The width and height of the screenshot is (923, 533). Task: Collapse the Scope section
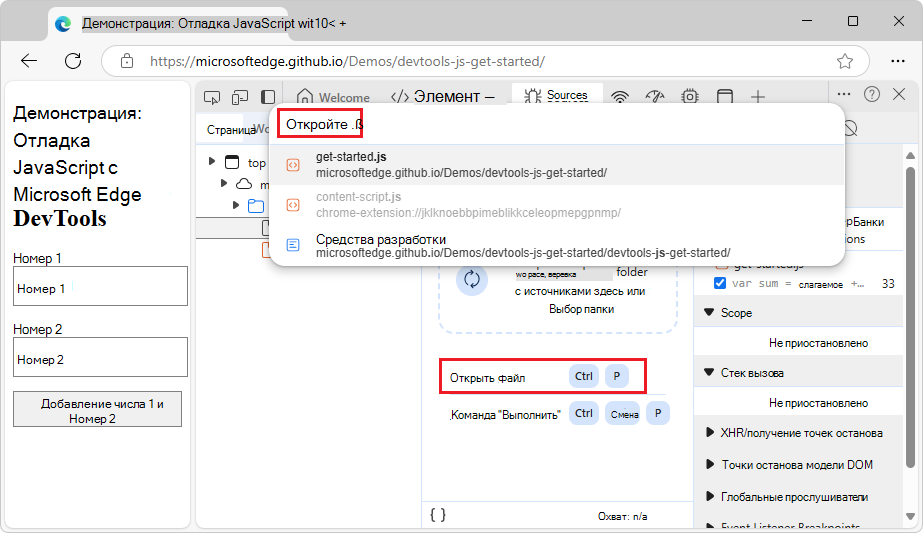pos(709,313)
